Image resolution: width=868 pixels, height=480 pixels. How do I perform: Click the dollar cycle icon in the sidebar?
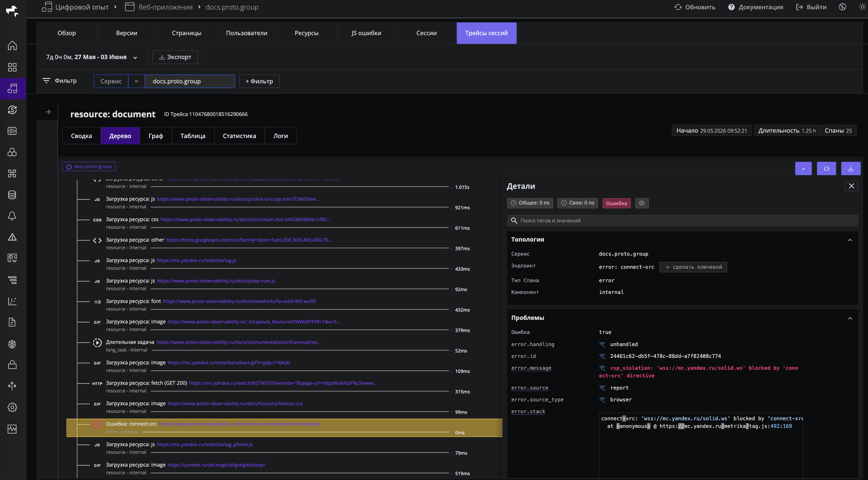coord(12,110)
